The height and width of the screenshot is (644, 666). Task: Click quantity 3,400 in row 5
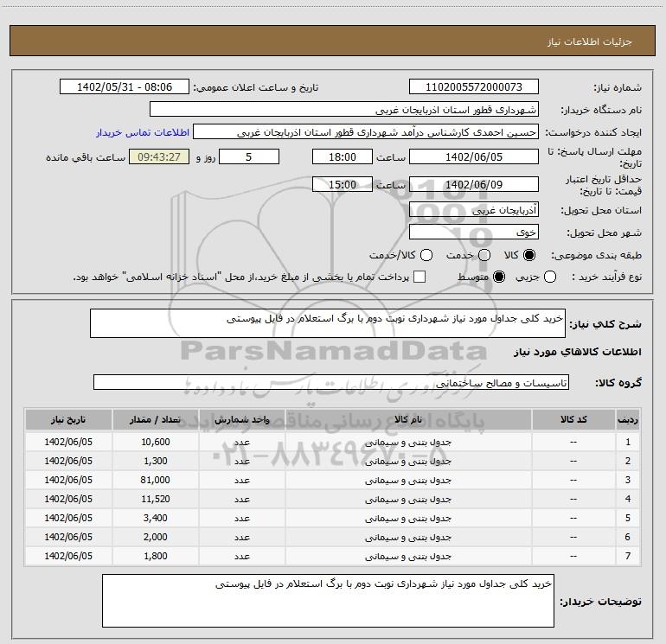(x=156, y=518)
